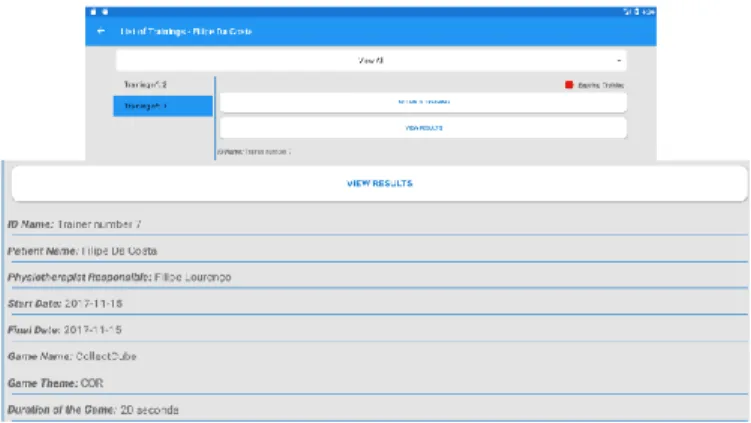Click the white button above small VIEW RESULTS
This screenshot has height=423, width=751.
423,102
